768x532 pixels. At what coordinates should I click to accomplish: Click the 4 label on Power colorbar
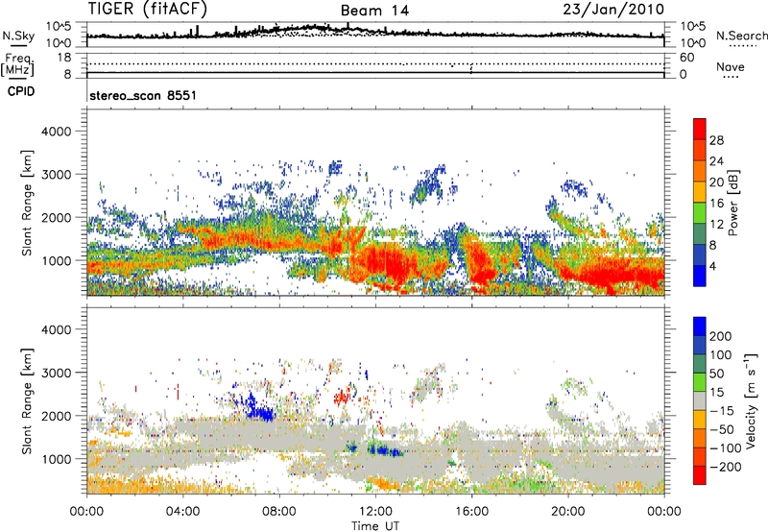[x=713, y=266]
